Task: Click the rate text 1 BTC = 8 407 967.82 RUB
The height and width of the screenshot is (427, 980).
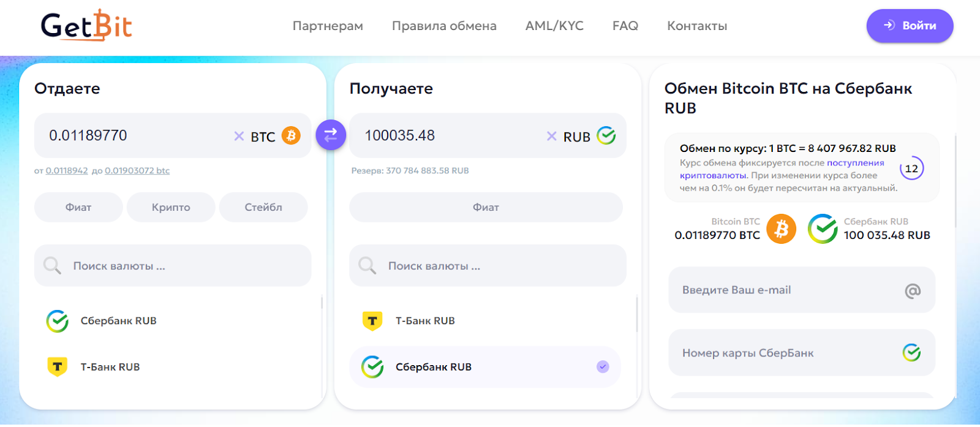Action: click(x=832, y=148)
